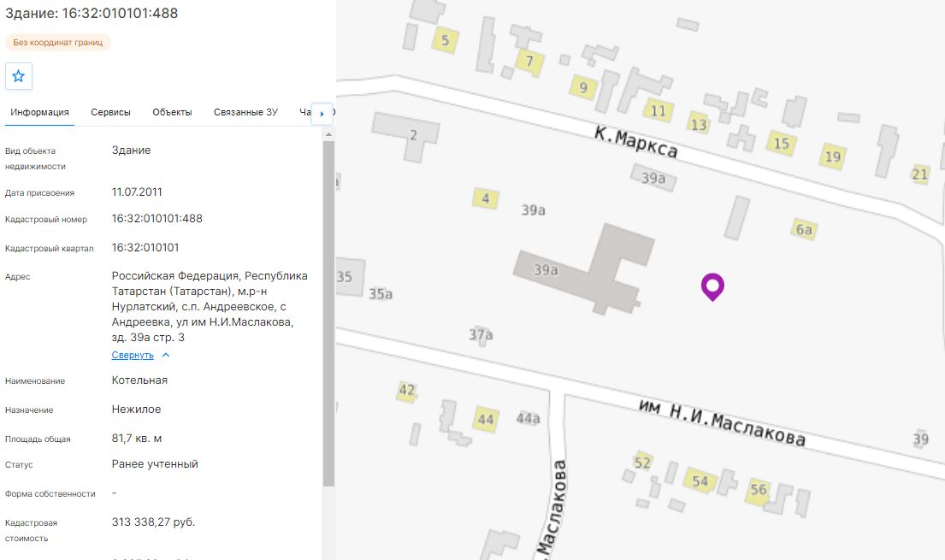Open the Информация tab

[40, 112]
